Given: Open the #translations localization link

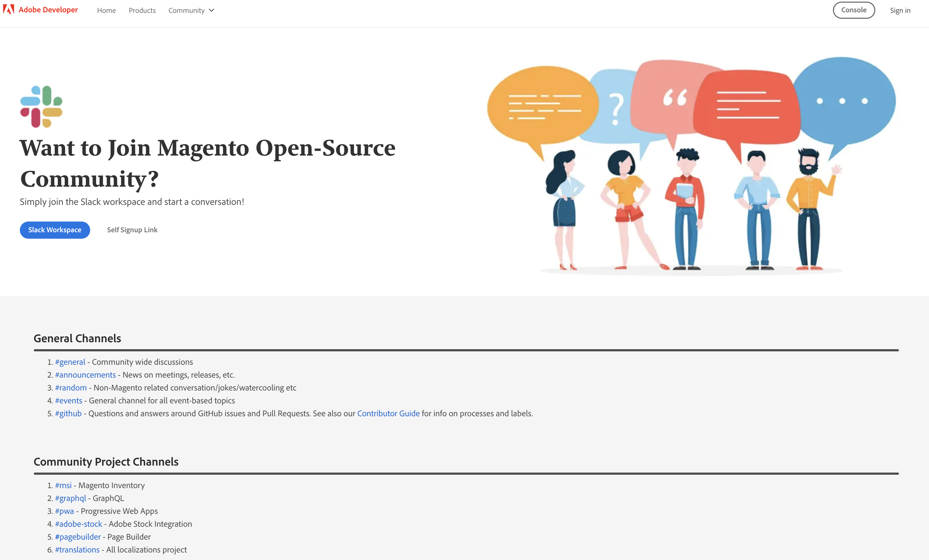Looking at the screenshot, I should click(77, 550).
